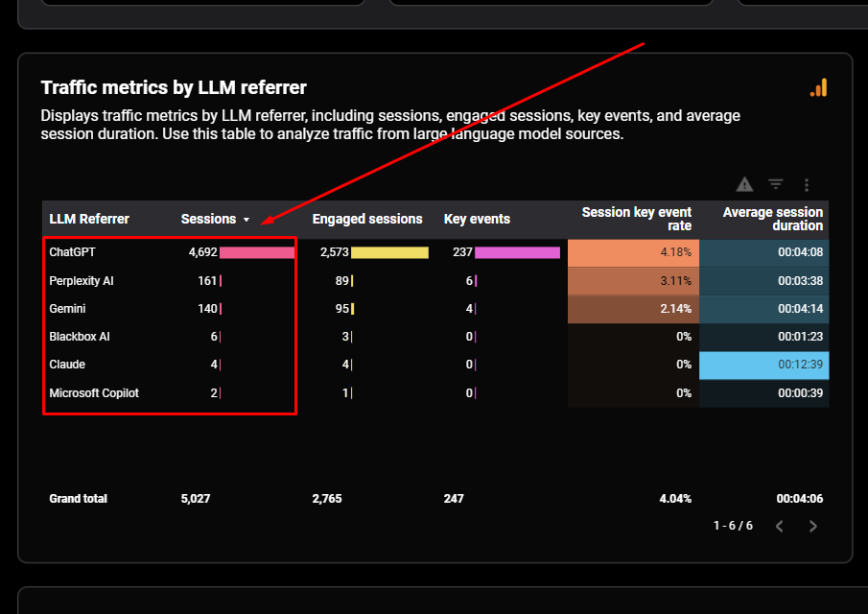Select the Perplexity AI row label
868x614 pixels.
pos(82,281)
